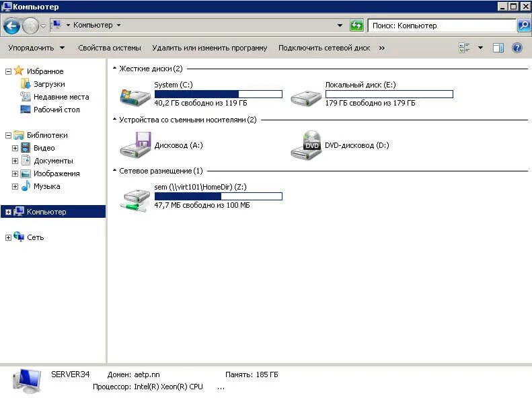Select Компьютер in navigation pane
Screen dimensions: 532x398
[46, 212]
